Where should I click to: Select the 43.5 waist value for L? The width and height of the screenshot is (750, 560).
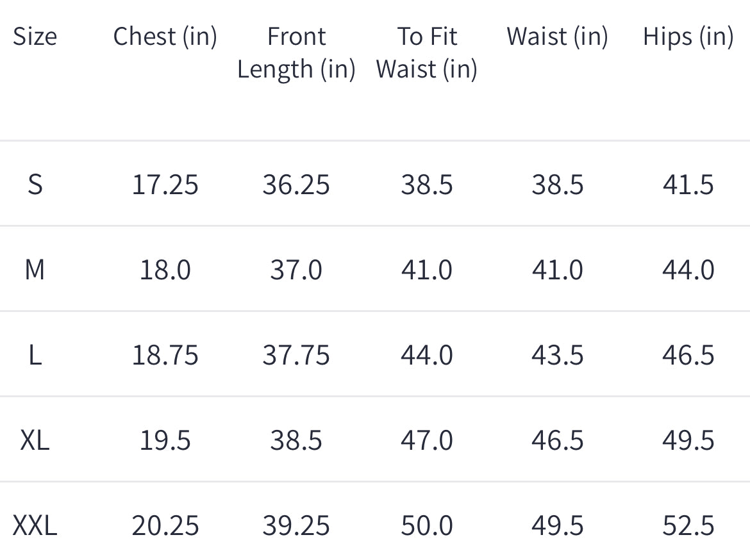coord(557,355)
